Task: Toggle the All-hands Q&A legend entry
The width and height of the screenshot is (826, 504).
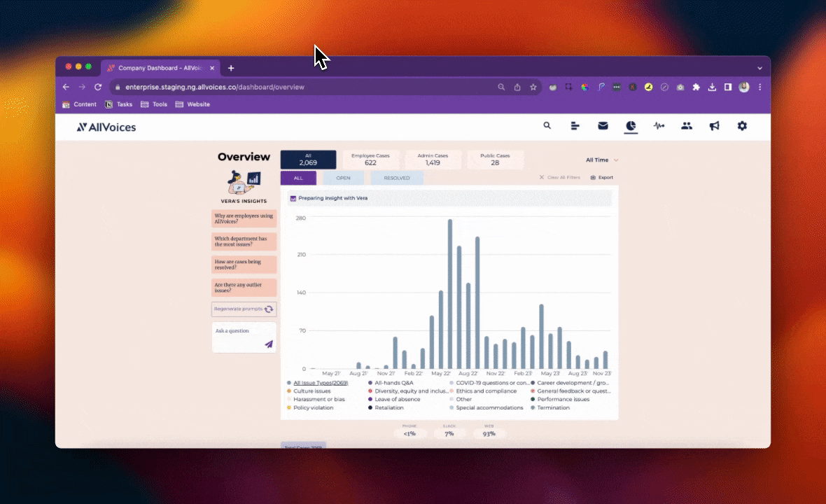Action: click(x=391, y=383)
